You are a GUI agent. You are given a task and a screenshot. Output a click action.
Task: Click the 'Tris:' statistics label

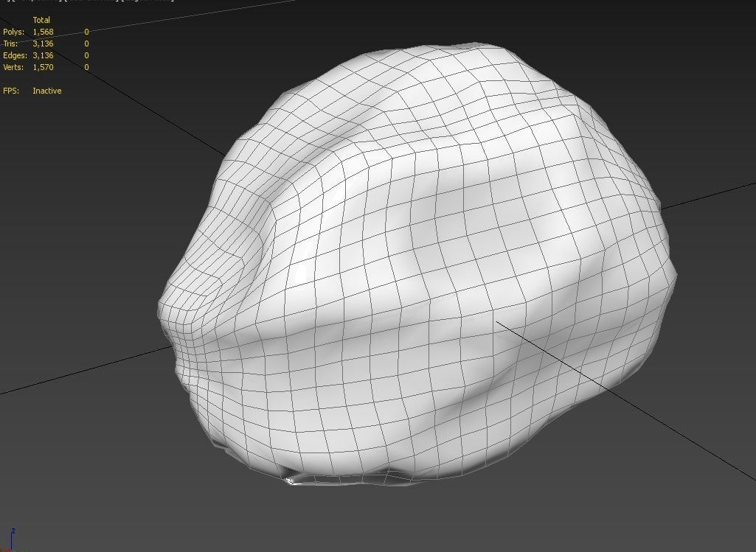tap(10, 43)
